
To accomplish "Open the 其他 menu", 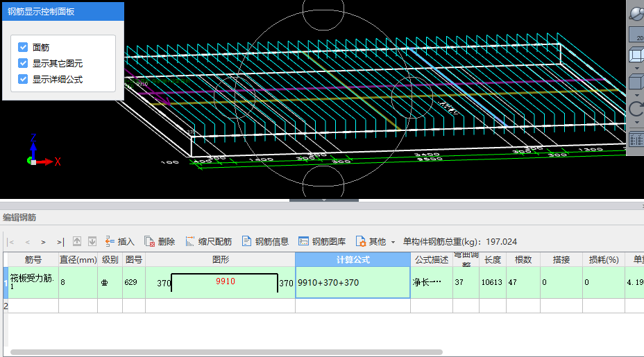I will (371, 242).
